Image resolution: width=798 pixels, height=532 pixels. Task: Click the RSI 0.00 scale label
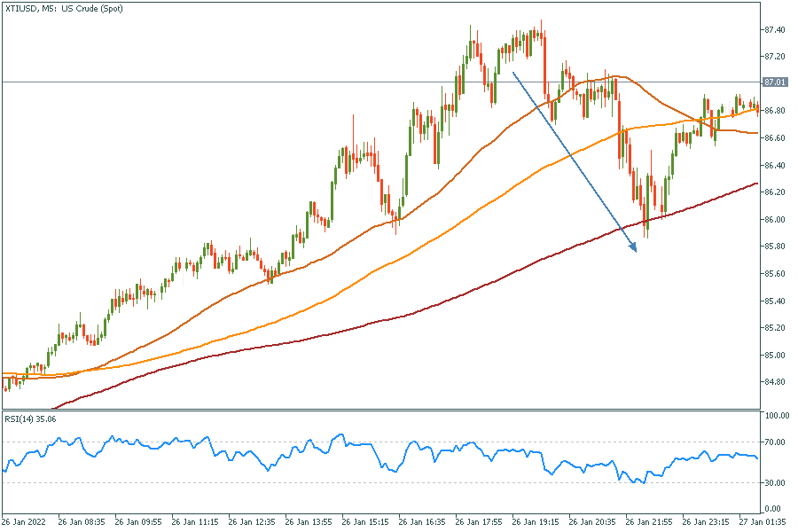772,509
